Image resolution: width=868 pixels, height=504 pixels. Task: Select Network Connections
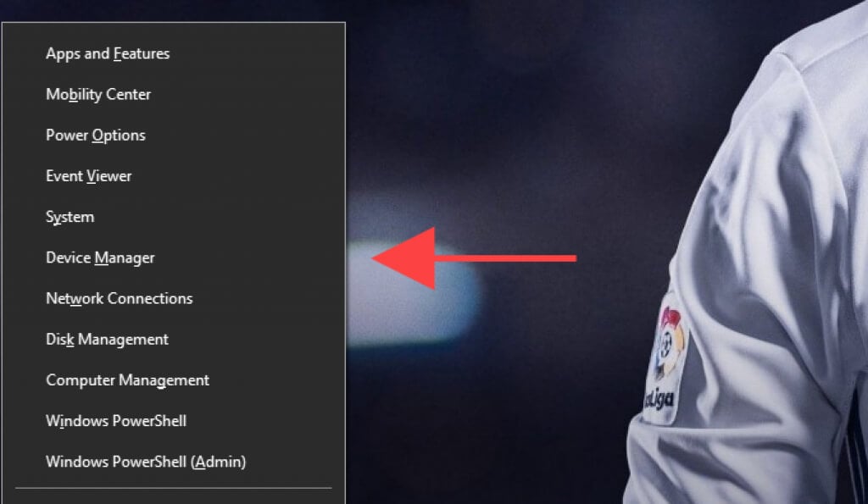[120, 299]
